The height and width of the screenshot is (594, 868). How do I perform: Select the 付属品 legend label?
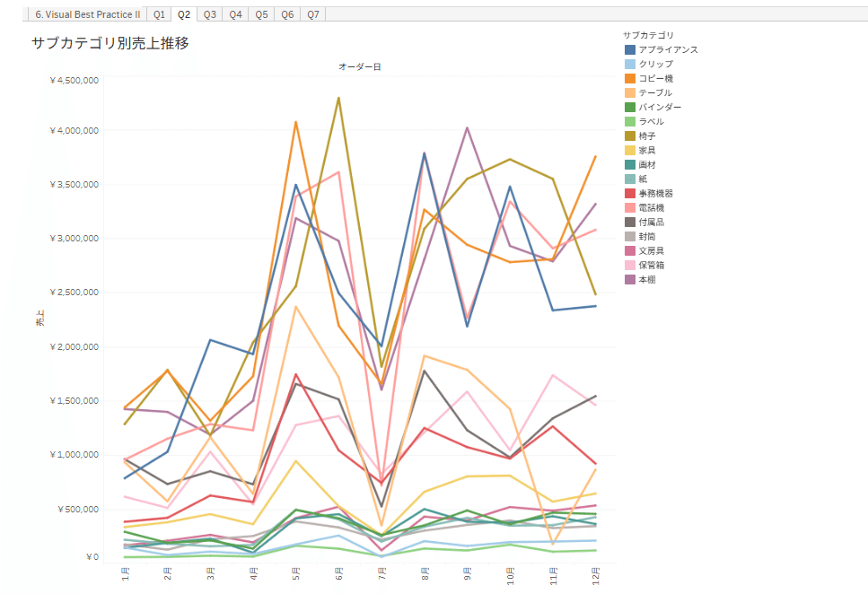click(652, 222)
